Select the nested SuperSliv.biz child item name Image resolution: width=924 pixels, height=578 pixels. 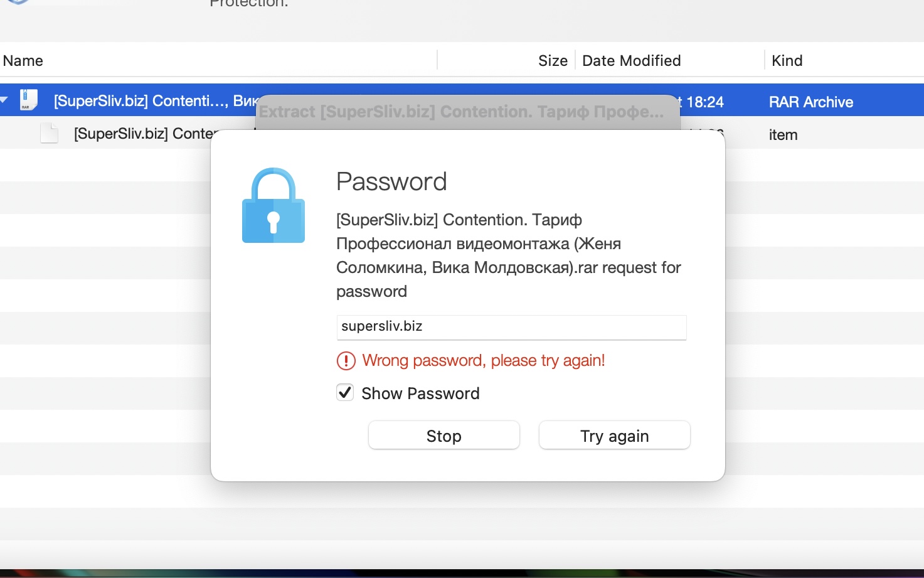[144, 134]
